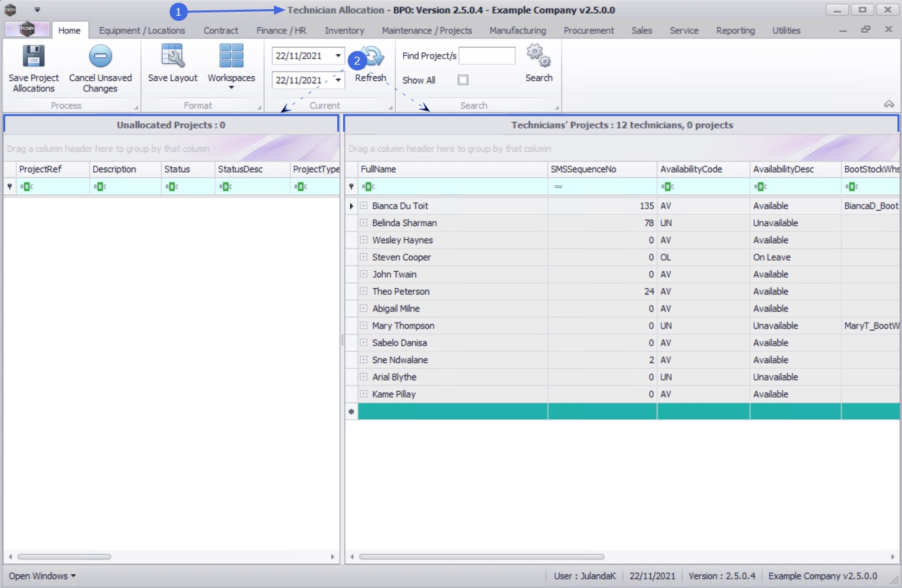Open the Utilities ribbon tab
This screenshot has width=902, height=588.
point(787,31)
